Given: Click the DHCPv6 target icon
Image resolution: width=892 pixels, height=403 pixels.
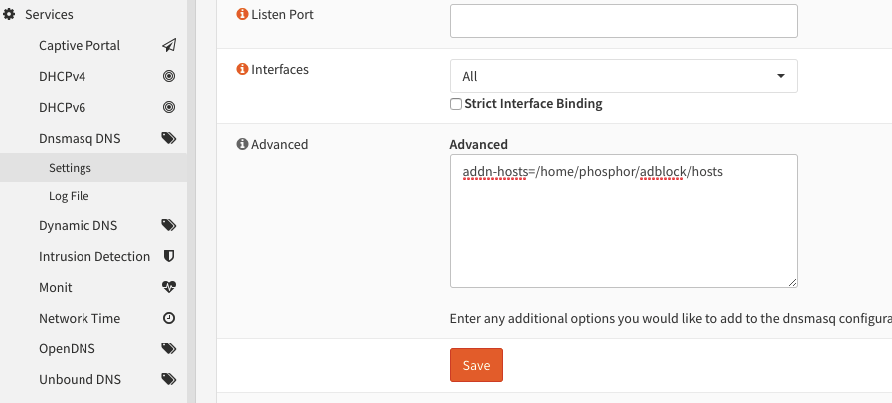Looking at the screenshot, I should (x=169, y=107).
